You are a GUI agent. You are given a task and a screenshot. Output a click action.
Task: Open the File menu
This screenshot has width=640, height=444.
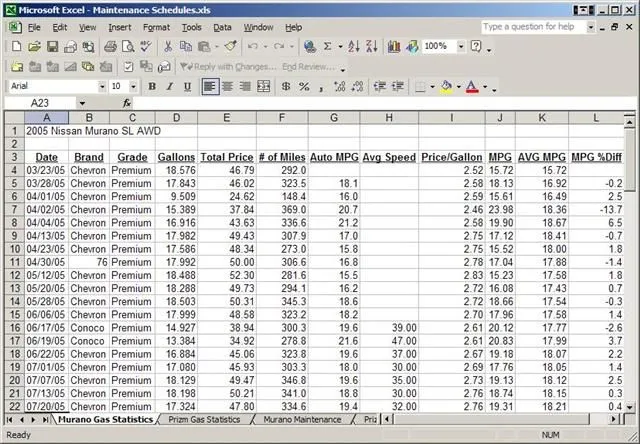click(x=34, y=27)
